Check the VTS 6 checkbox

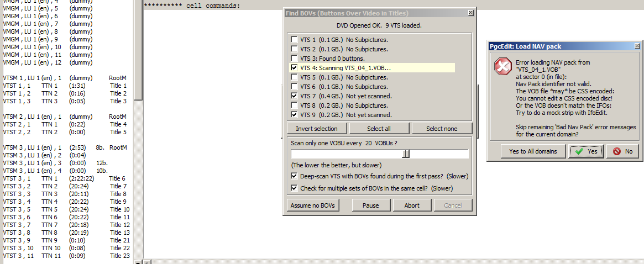pos(294,87)
